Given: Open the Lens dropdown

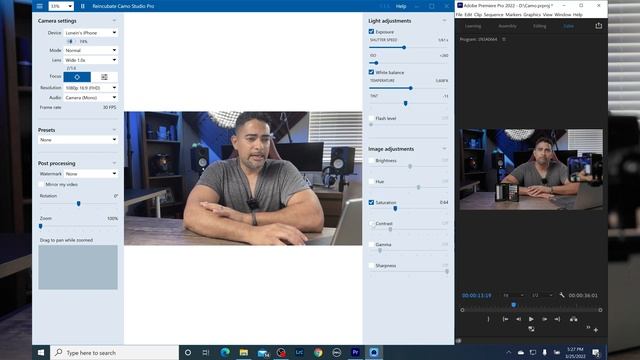Looking at the screenshot, I should pos(91,60).
